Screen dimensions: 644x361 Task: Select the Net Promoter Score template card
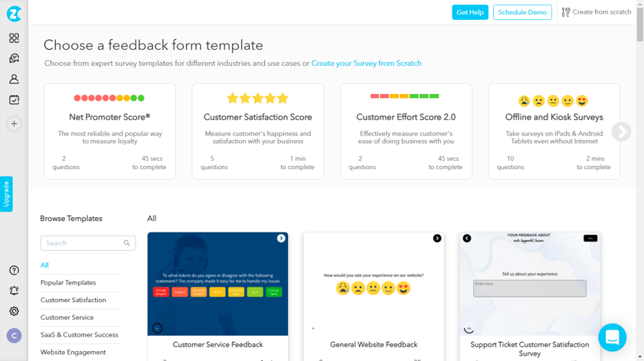point(110,132)
